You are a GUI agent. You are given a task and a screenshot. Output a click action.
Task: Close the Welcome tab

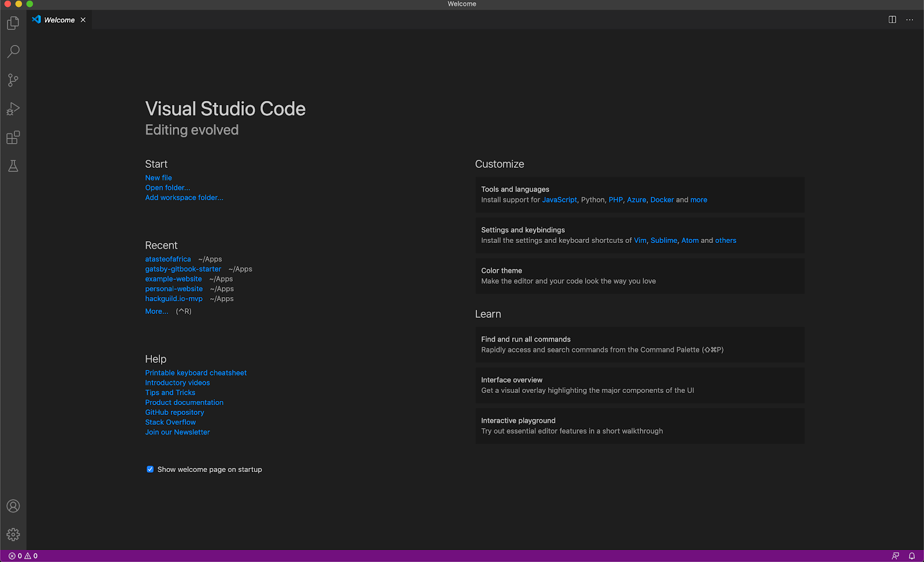pyautogui.click(x=83, y=20)
